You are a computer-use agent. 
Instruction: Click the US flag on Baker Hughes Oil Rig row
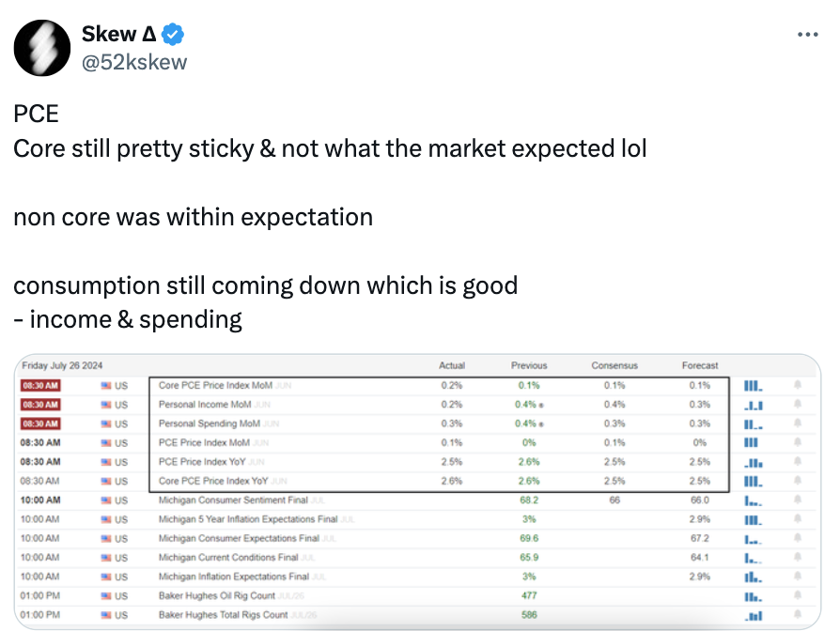[106, 595]
